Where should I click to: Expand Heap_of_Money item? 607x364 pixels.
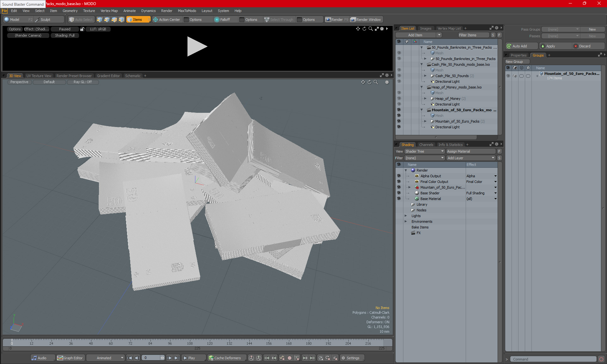(425, 99)
